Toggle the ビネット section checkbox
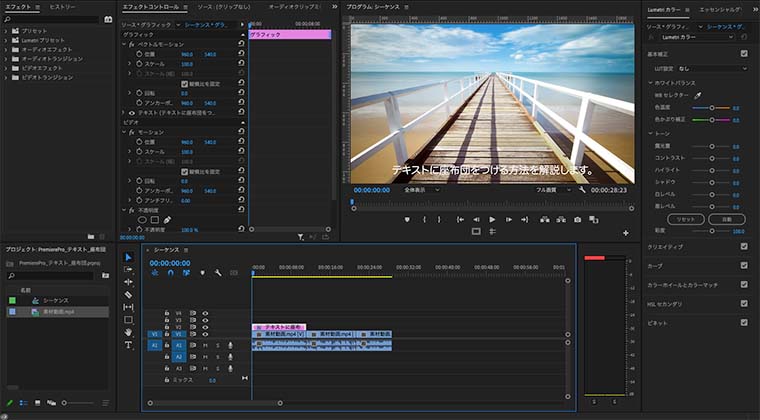 [744, 323]
